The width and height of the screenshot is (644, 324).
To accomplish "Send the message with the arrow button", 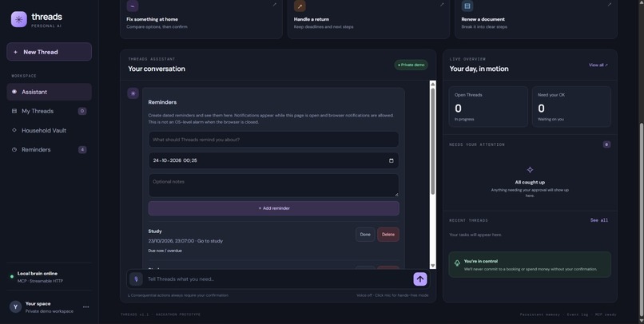I will [x=420, y=279].
